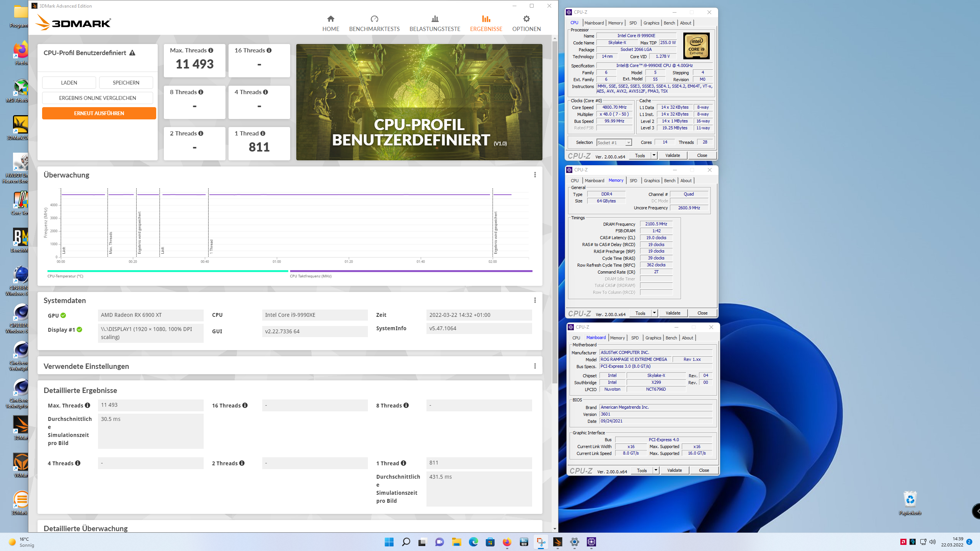
Task: Show info for Max. Threads detailed result
Action: click(x=87, y=406)
